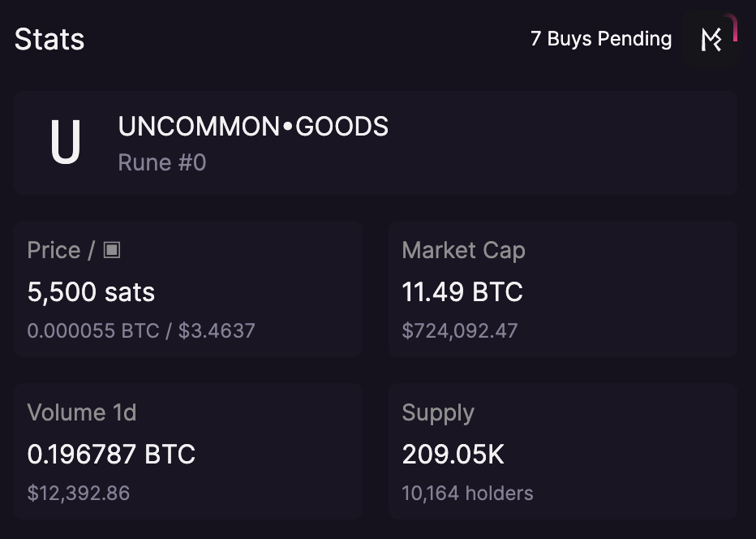Click the $12,392.86 volume amount
Screen dimensions: 756x539
click(x=79, y=494)
